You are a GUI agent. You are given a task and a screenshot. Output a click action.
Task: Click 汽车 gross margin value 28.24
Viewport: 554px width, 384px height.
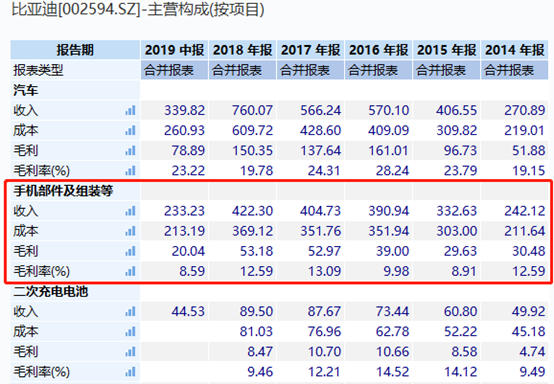(392, 171)
